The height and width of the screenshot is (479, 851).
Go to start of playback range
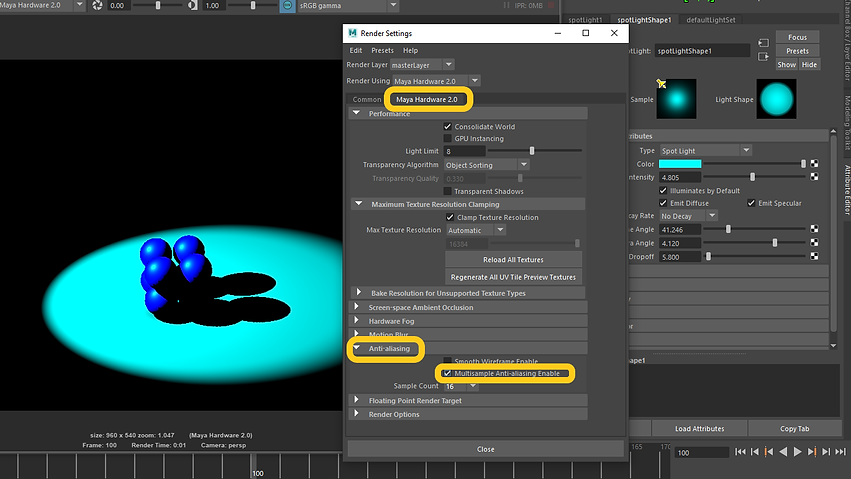[x=740, y=451]
